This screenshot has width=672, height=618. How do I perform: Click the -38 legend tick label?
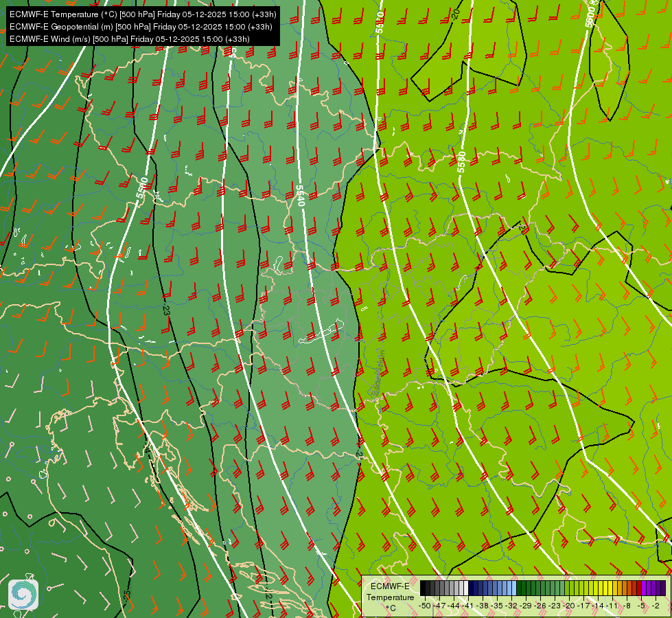pos(482,606)
